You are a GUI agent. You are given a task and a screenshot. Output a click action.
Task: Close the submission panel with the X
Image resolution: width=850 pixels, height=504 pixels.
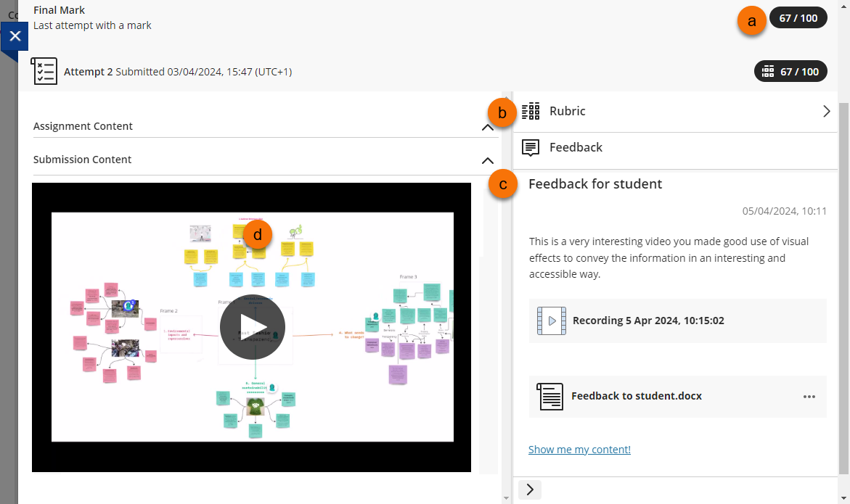(15, 36)
